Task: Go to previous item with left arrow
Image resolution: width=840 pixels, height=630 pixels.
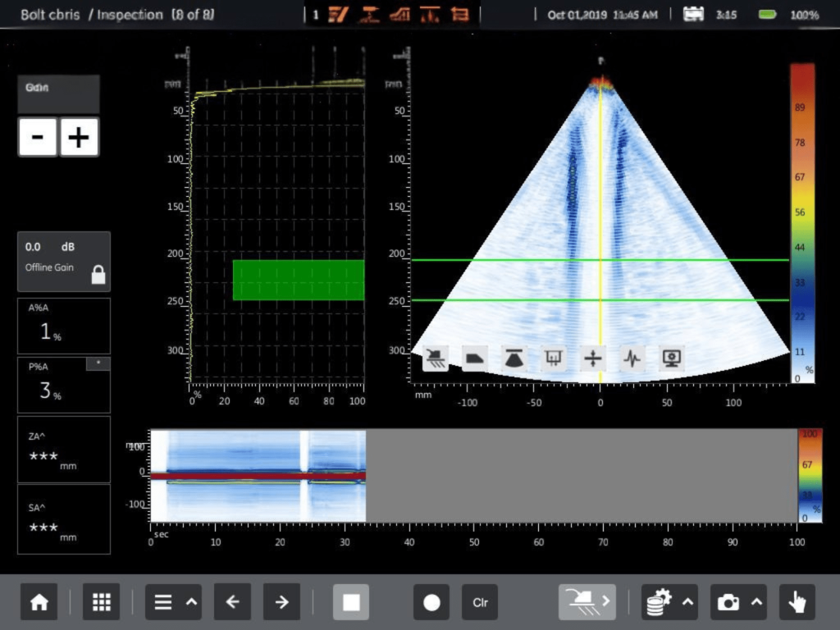Action: (232, 602)
